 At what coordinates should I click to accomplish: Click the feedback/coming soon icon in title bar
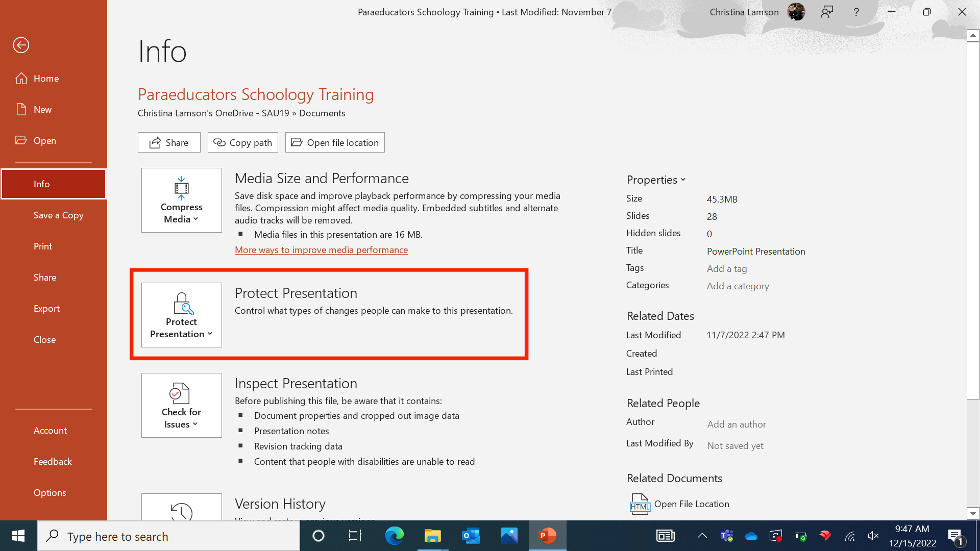pos(827,12)
